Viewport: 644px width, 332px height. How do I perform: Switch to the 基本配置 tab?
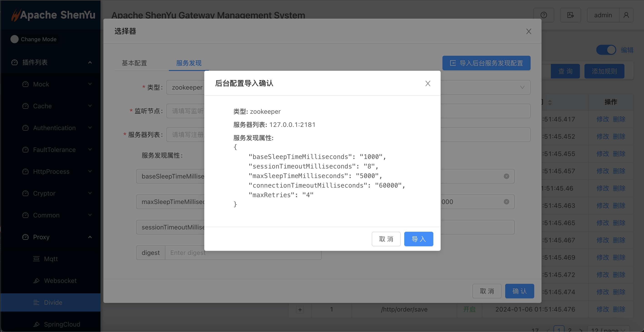tap(134, 63)
